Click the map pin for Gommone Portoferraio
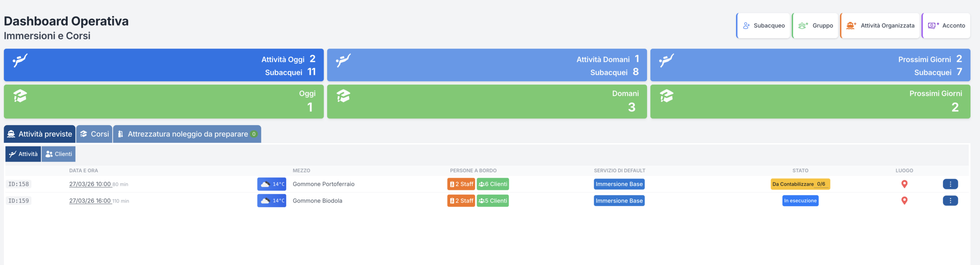Screen dimensions: 980x265 coord(904,184)
